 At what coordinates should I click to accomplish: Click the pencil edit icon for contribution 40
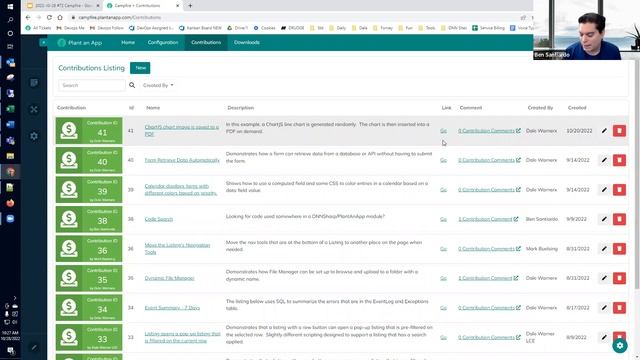click(x=604, y=160)
